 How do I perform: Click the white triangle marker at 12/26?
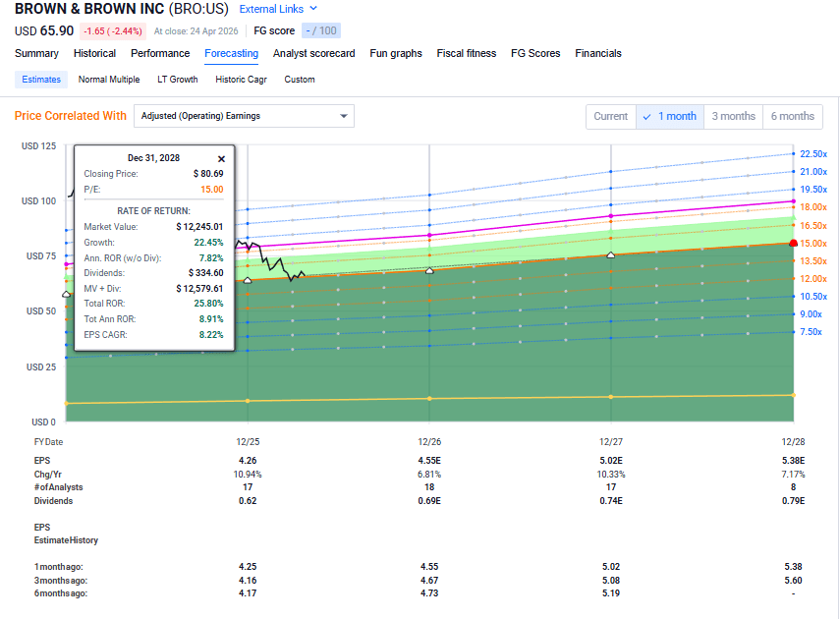(429, 270)
